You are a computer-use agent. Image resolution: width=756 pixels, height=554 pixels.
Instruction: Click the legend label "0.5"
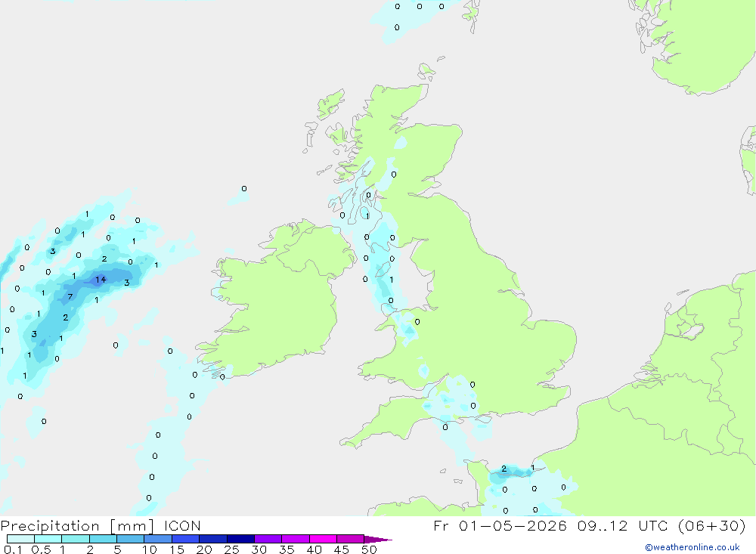point(41,549)
